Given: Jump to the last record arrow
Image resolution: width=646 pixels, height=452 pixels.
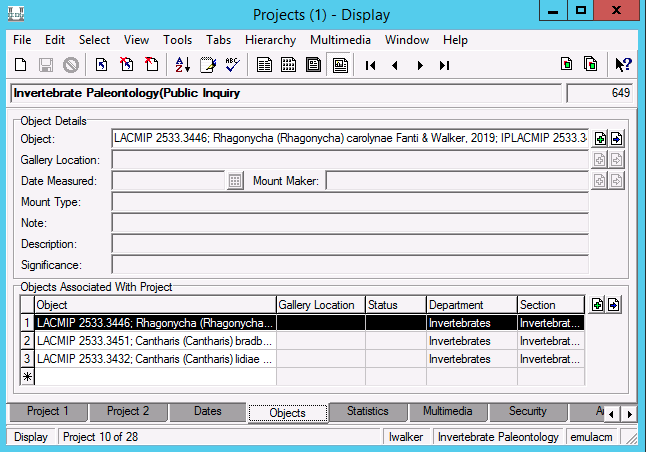Looking at the screenshot, I should (x=444, y=65).
